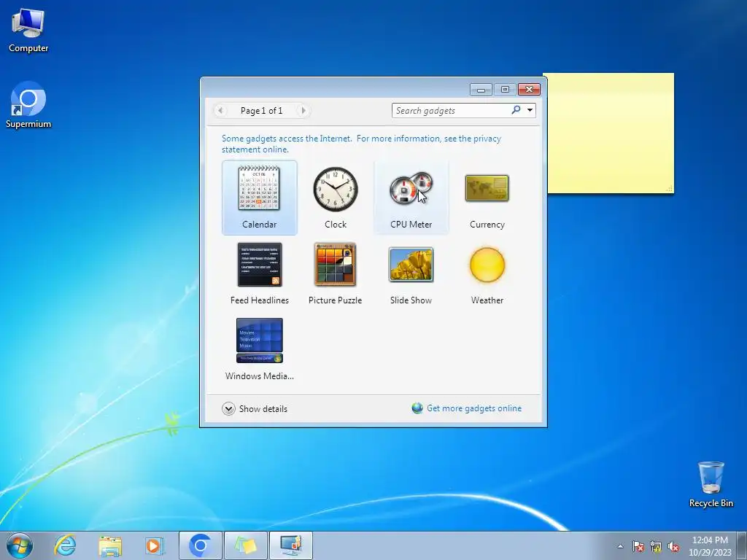Viewport: 747px width, 560px height.
Task: Maximize the gadget gallery window
Action: tap(505, 90)
